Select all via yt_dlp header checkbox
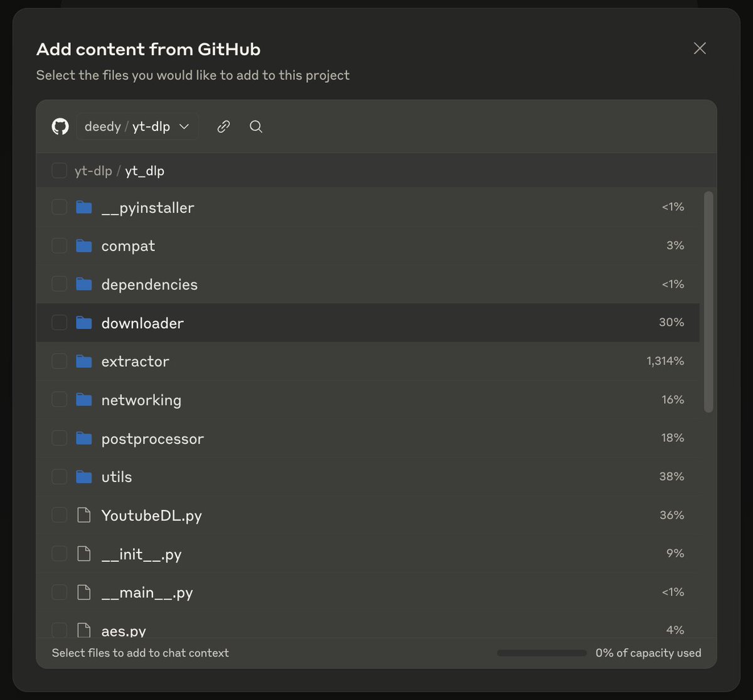753x700 pixels. (x=59, y=171)
